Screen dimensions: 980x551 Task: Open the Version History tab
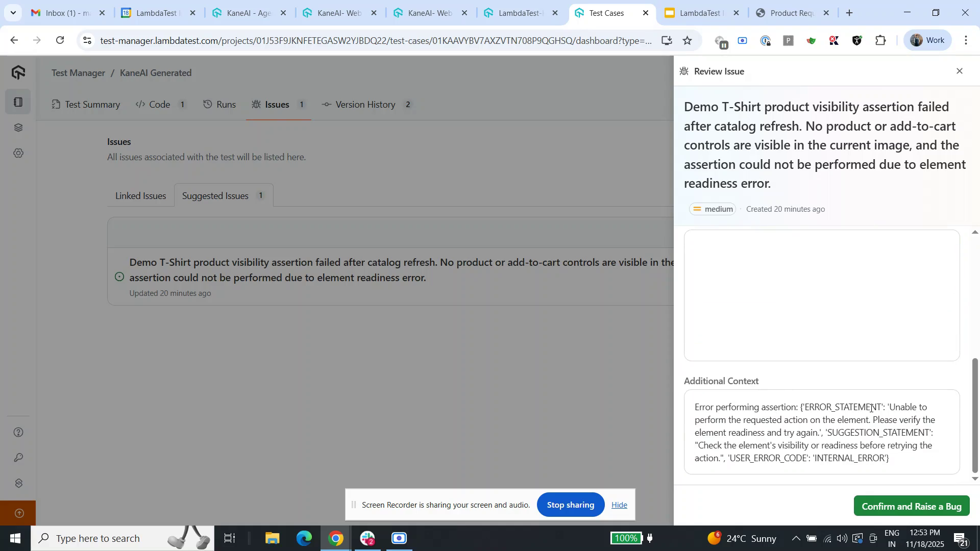(365, 104)
